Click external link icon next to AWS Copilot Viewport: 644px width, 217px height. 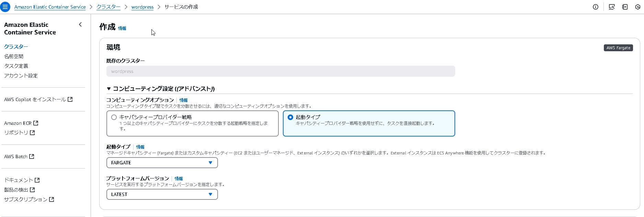click(x=70, y=99)
